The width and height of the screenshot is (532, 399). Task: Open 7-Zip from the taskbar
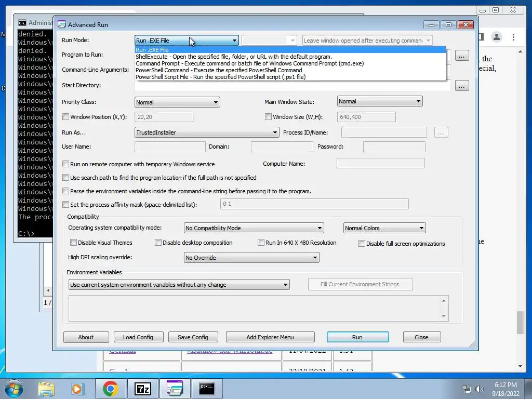[142, 389]
